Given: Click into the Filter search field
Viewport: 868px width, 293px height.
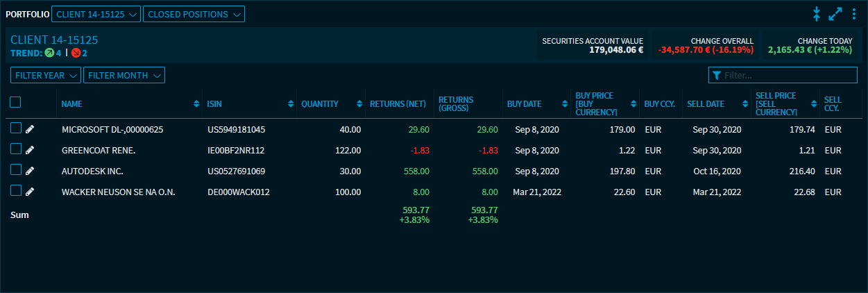Looking at the screenshot, I should pyautogui.click(x=789, y=76).
